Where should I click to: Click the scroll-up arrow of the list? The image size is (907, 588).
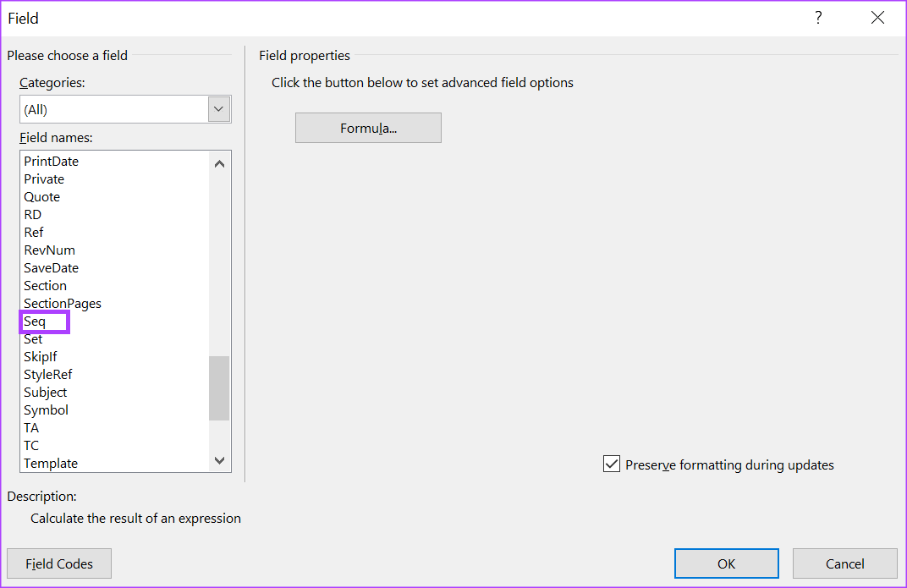tap(219, 162)
